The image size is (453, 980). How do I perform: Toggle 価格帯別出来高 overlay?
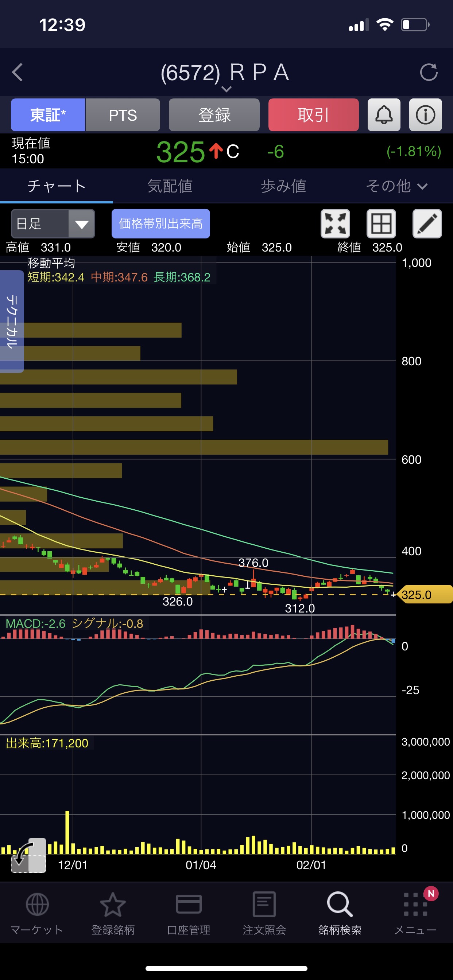[x=160, y=224]
